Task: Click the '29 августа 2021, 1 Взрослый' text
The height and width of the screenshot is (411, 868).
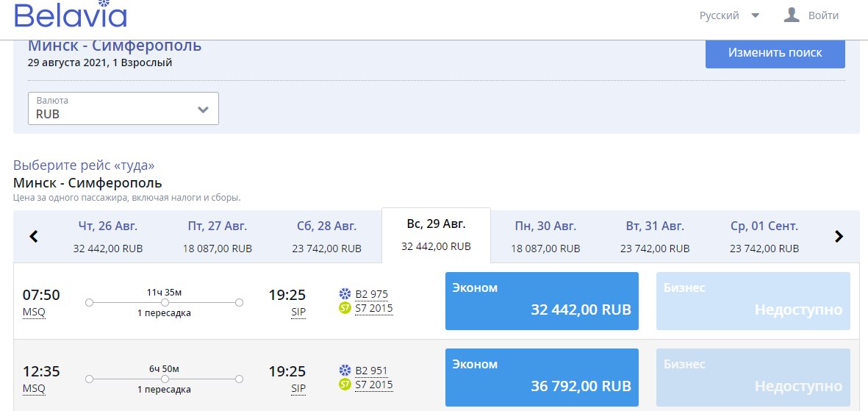Action: point(100,62)
